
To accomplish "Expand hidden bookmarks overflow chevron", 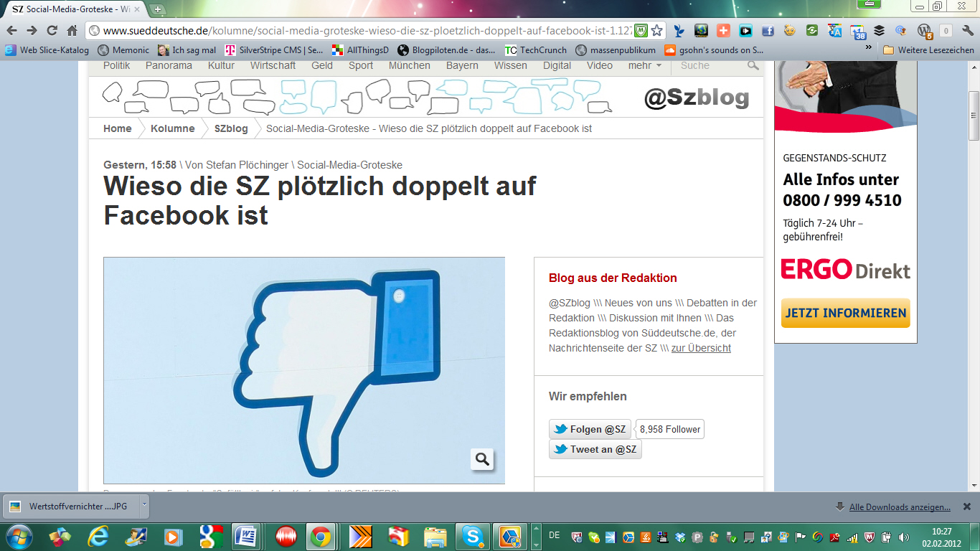I will (869, 47).
